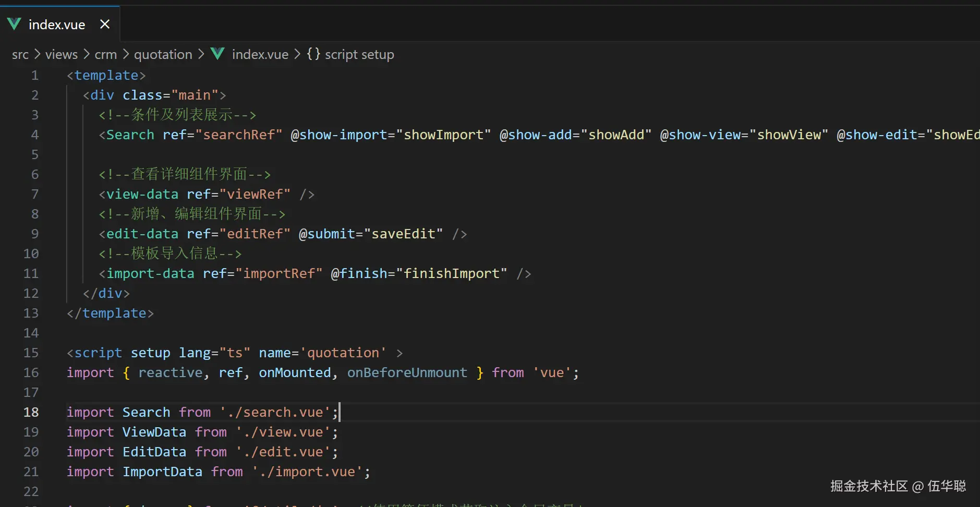Click the comment 查看详细组件界面
The height and width of the screenshot is (507, 980).
pos(185,174)
